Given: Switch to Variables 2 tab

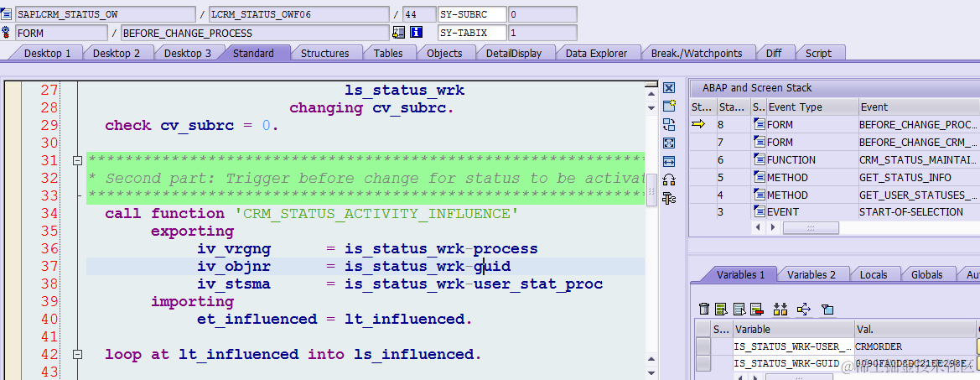Looking at the screenshot, I should [811, 274].
